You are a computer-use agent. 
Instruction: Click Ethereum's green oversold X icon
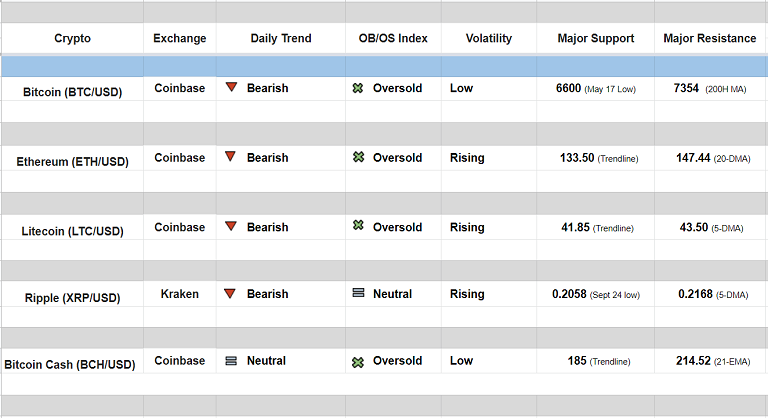click(358, 157)
